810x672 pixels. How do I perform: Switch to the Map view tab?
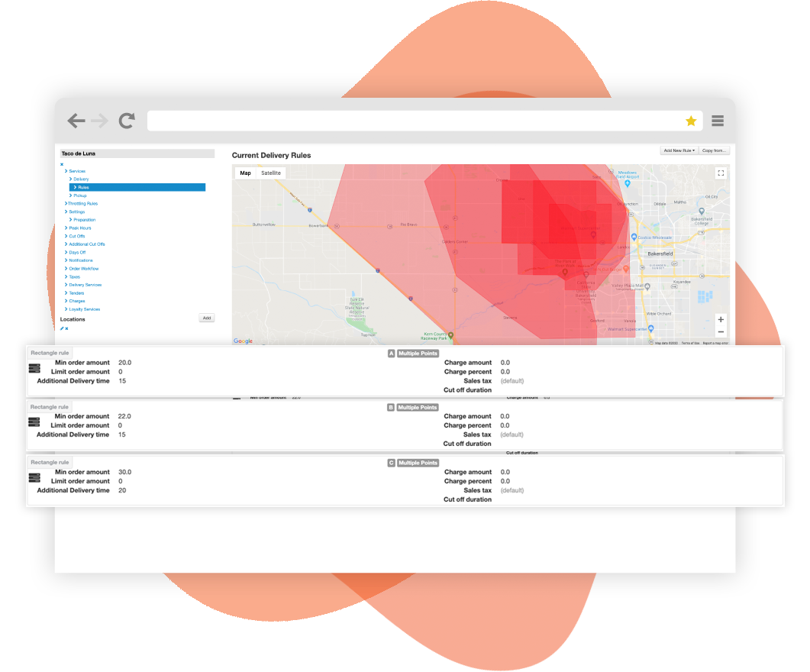pos(245,173)
